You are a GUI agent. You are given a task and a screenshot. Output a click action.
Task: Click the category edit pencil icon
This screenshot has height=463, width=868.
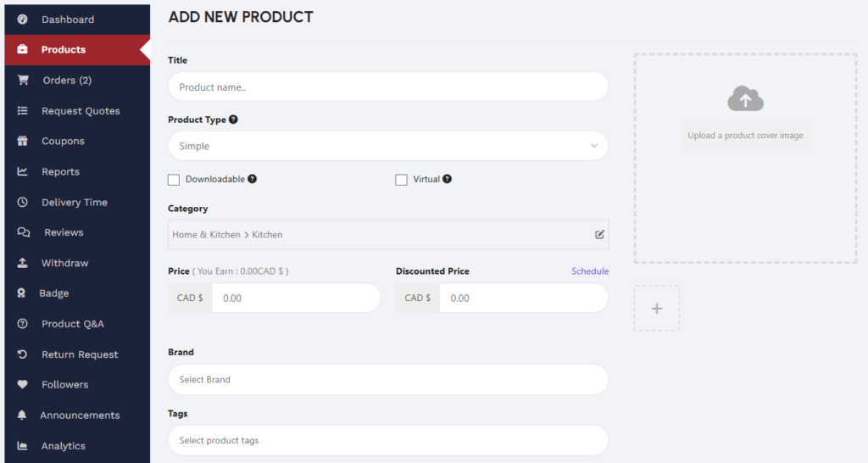pyautogui.click(x=599, y=235)
